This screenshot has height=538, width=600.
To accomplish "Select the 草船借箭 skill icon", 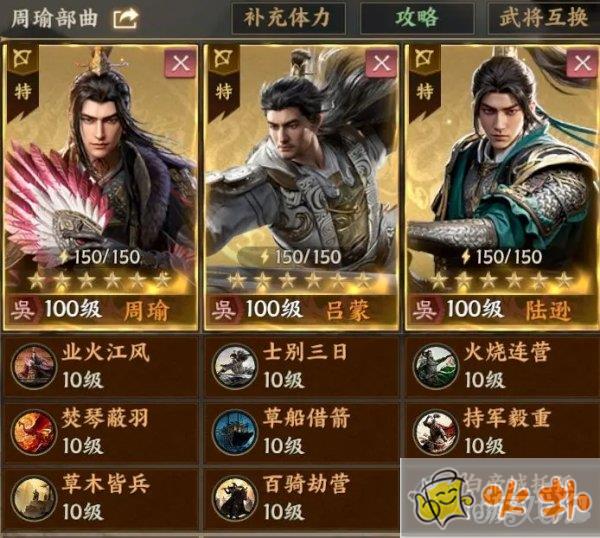I will (x=234, y=432).
